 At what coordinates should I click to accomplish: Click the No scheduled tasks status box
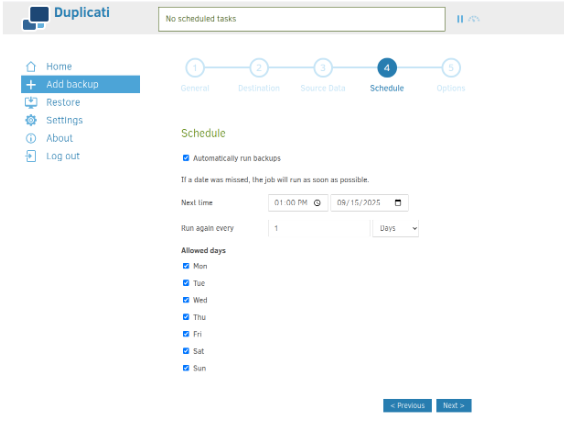[x=302, y=19]
